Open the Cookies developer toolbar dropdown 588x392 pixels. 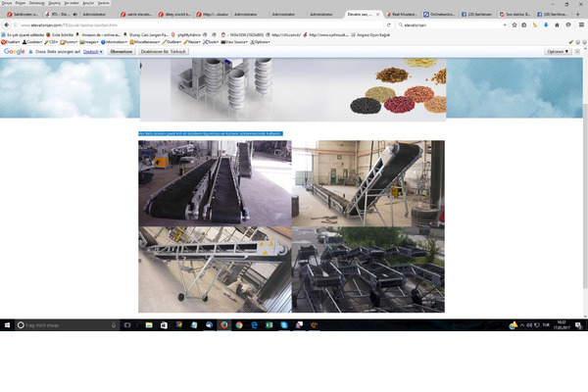(32, 42)
